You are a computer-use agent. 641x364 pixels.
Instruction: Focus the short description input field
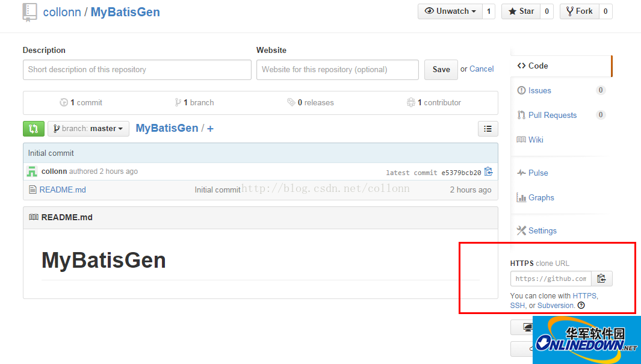pyautogui.click(x=137, y=69)
